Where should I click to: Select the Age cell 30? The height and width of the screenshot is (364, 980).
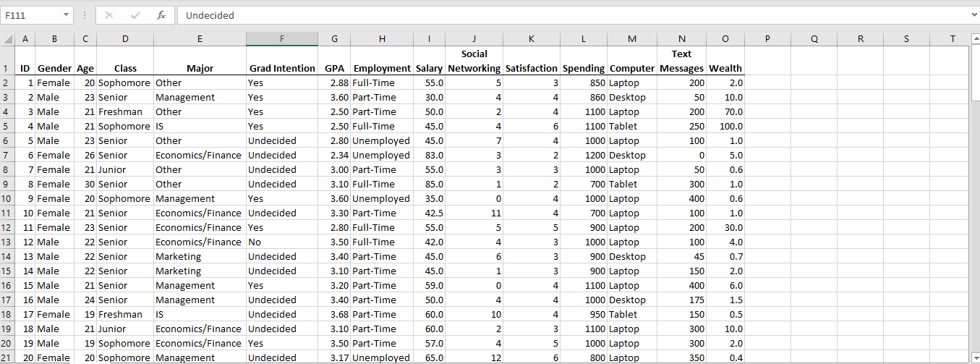[x=85, y=184]
